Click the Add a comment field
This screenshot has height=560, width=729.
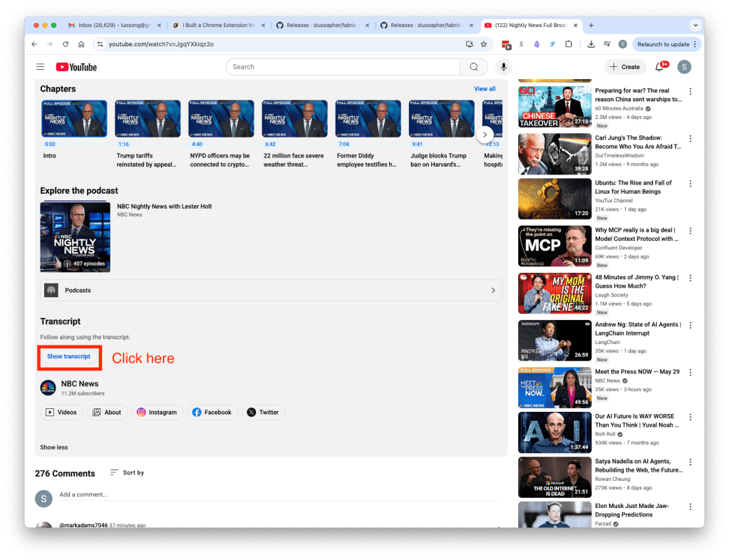point(214,494)
